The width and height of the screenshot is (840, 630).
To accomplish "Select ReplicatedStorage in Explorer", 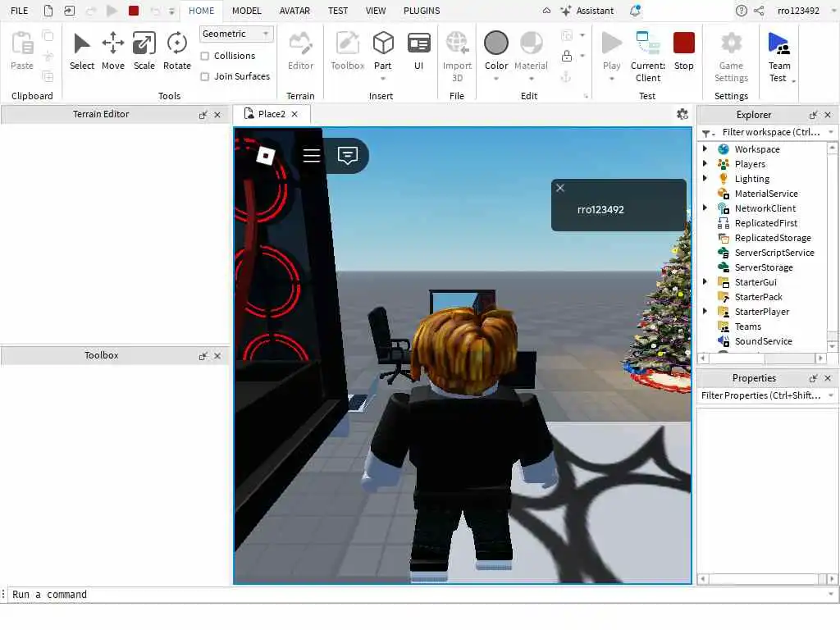I will pos(773,238).
